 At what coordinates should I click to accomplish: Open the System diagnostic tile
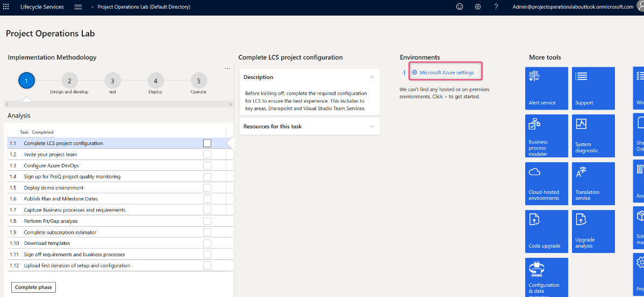click(x=593, y=136)
